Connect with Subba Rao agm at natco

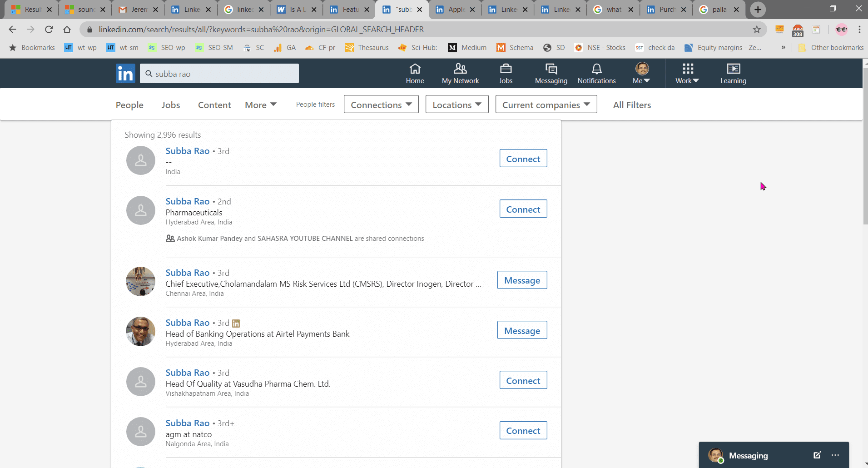523,431
